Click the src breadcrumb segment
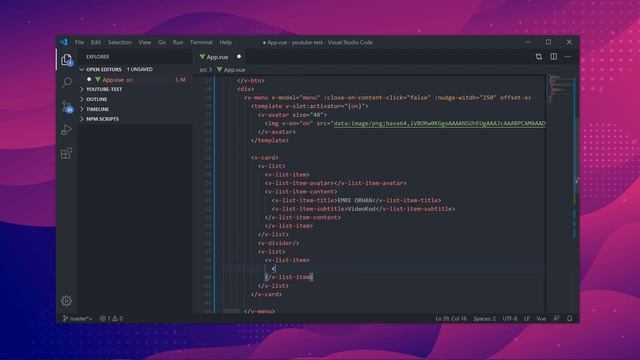Viewport: 640px width, 360px height. pos(203,70)
